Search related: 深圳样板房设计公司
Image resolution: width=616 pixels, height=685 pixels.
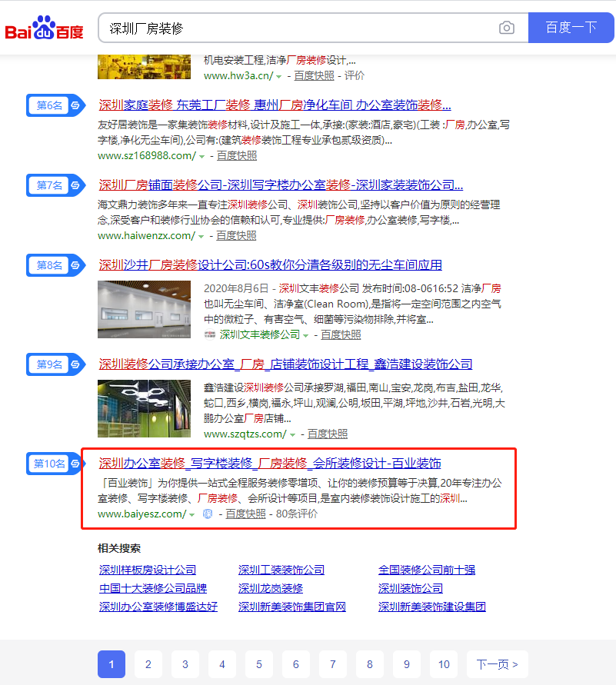(x=148, y=570)
